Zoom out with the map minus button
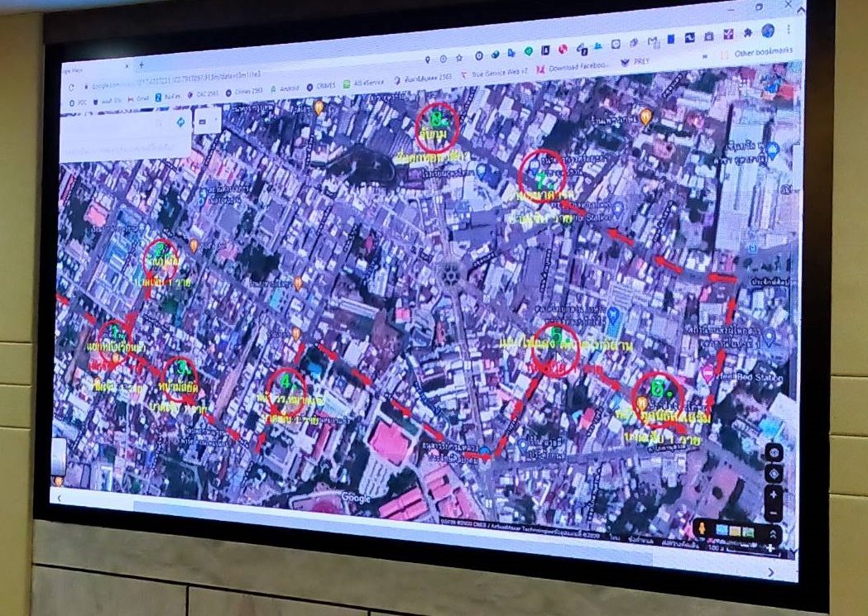868x616 pixels. (x=774, y=513)
